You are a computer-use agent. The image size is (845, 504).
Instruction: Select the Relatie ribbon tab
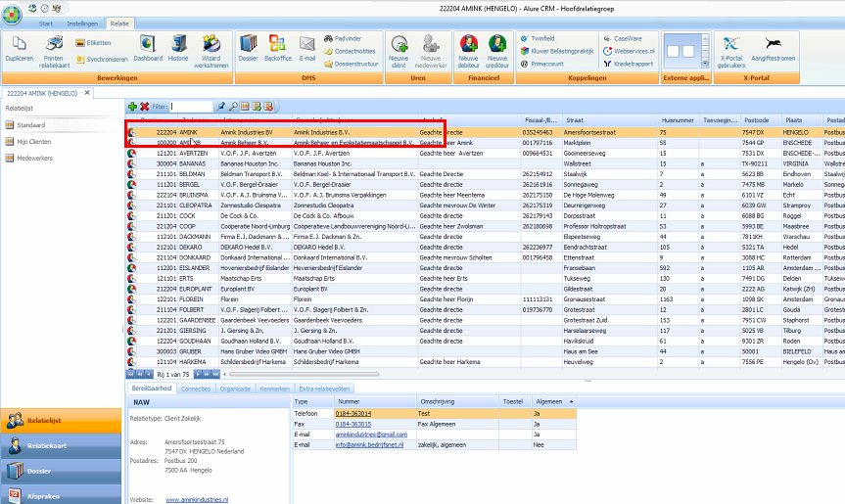tap(119, 23)
